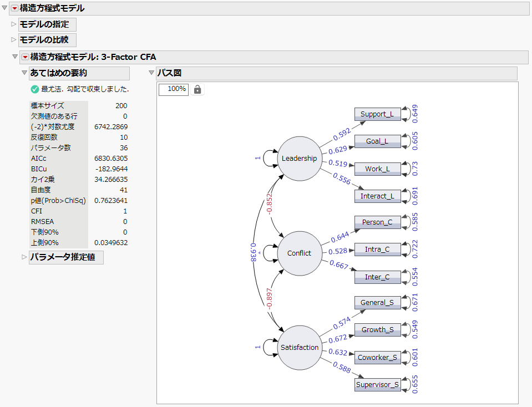Click the green converged check icon
The width and height of the screenshot is (532, 407).
tap(34, 89)
